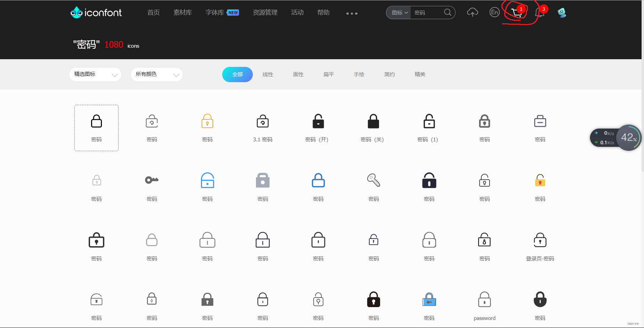
Task: Select the black key icon
Action: [152, 180]
